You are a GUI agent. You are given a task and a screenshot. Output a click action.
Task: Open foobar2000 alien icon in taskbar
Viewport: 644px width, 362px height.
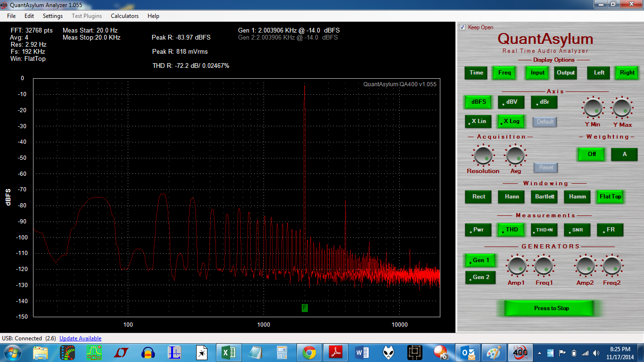tap(389, 353)
